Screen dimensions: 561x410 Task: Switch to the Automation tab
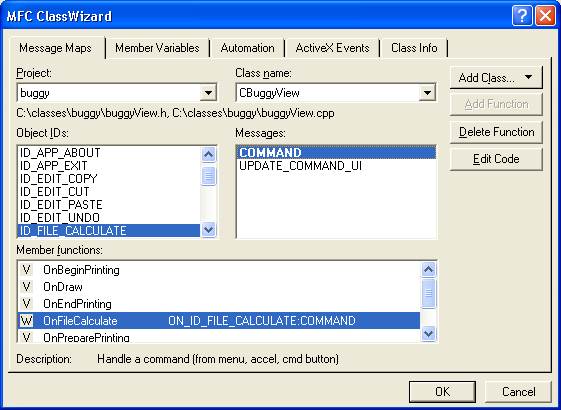(247, 48)
